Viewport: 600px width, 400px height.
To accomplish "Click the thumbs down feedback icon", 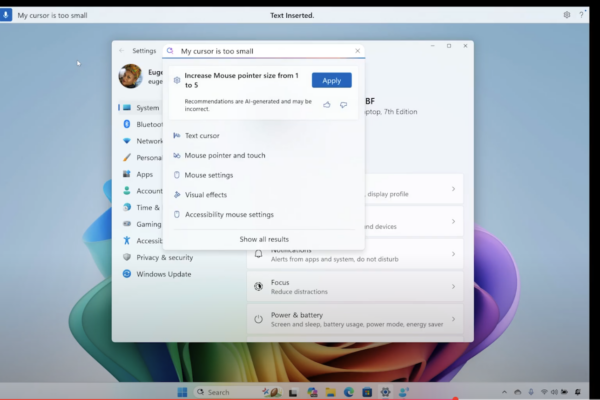I will [343, 104].
